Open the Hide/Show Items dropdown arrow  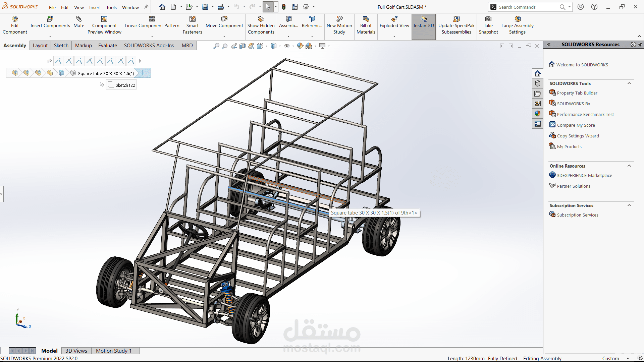click(293, 46)
